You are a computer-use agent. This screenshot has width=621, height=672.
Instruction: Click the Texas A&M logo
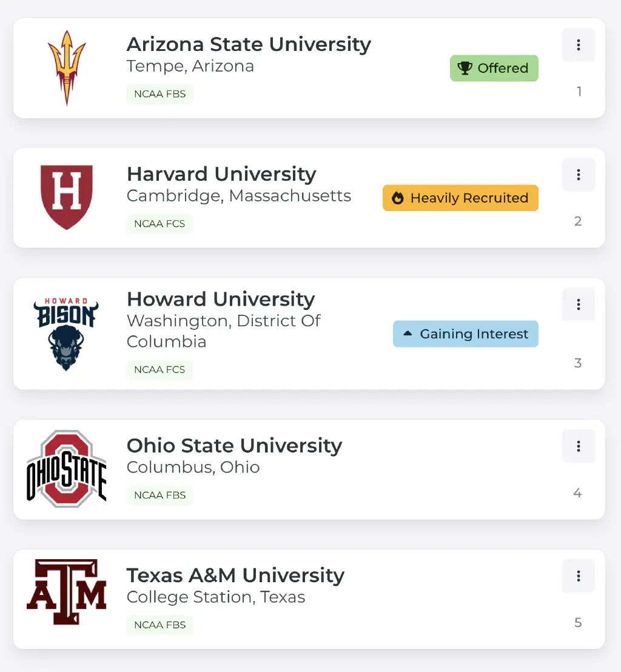[x=67, y=593]
